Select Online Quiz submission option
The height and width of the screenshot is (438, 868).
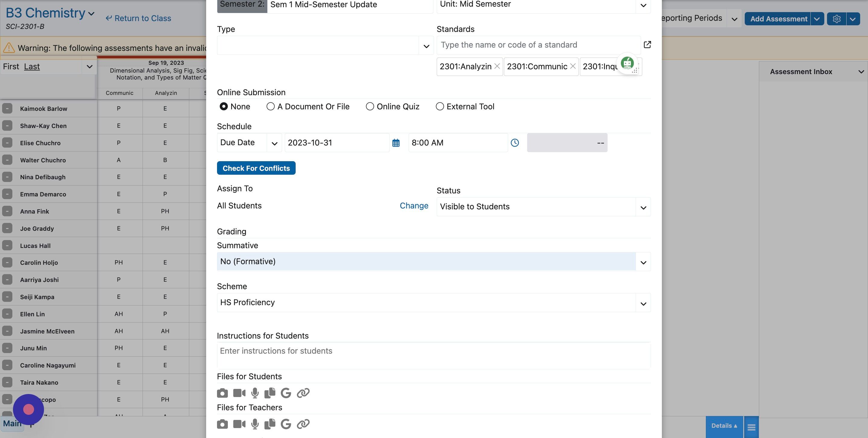[x=370, y=106]
